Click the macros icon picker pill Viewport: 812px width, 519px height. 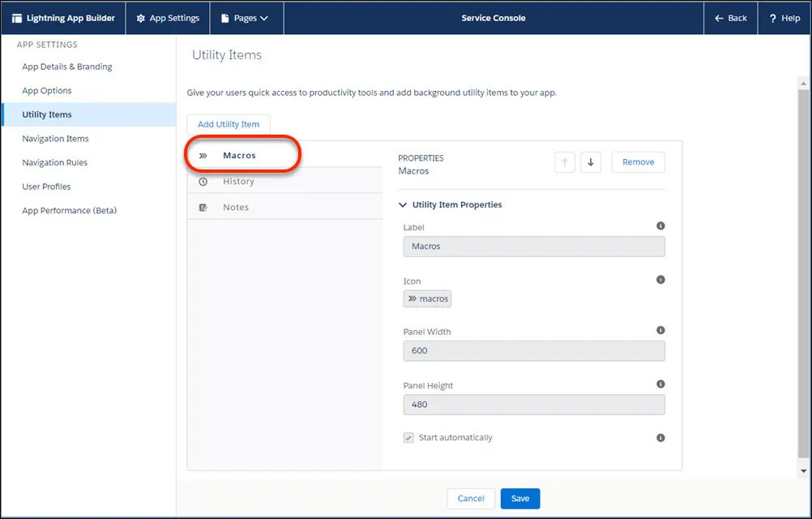point(427,299)
